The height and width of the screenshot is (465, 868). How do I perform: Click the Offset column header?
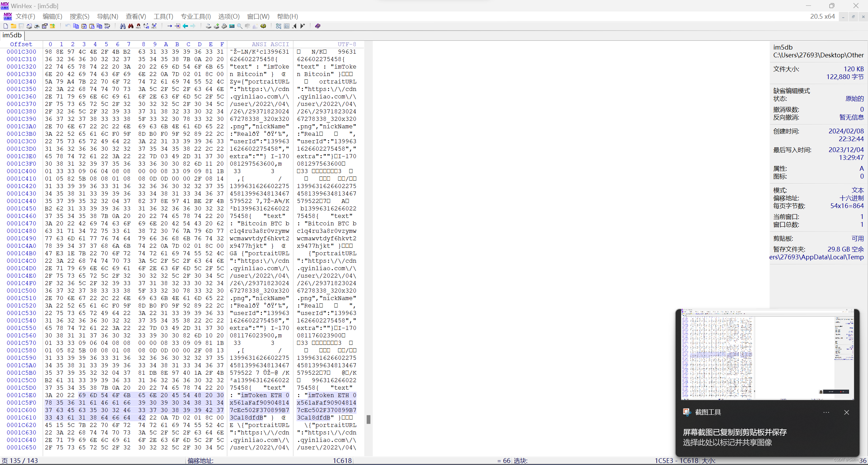[x=21, y=44]
